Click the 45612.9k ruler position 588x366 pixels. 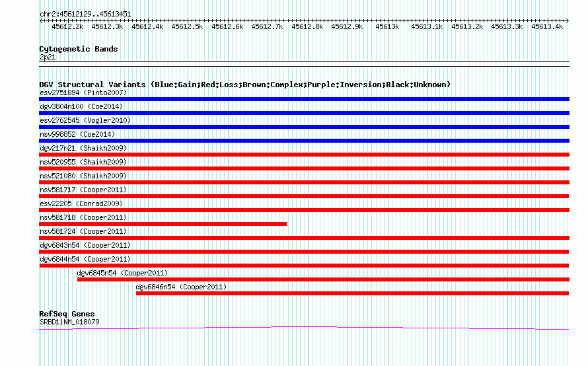pyautogui.click(x=347, y=26)
